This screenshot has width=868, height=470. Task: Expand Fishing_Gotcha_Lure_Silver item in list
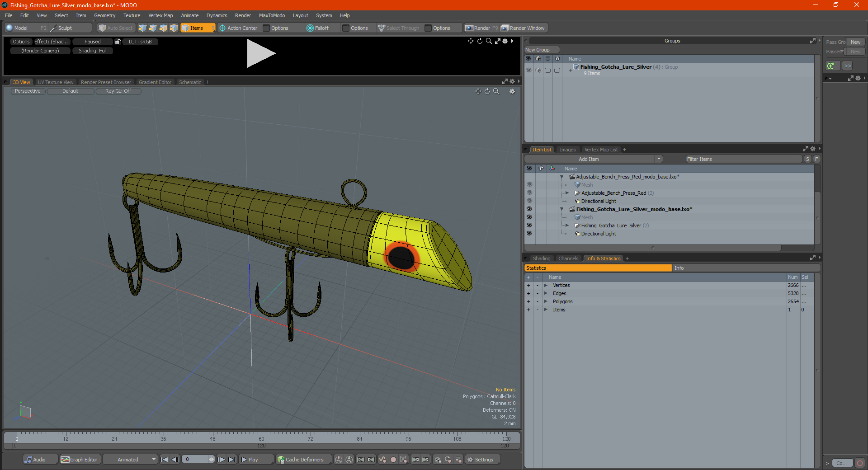pos(567,226)
